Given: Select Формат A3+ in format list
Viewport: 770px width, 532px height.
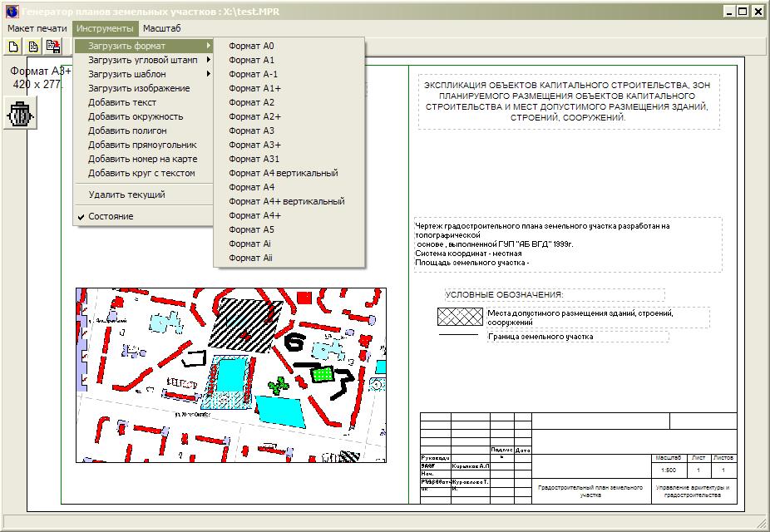Looking at the screenshot, I should [x=254, y=145].
